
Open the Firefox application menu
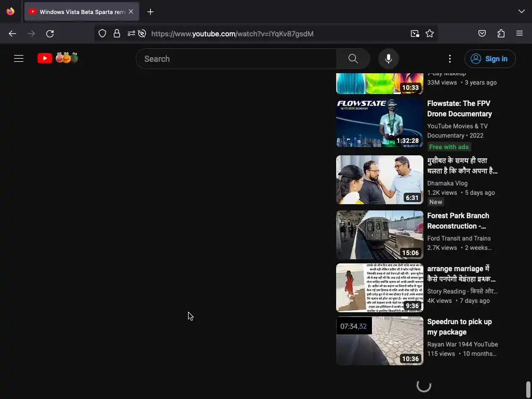pyautogui.click(x=520, y=33)
